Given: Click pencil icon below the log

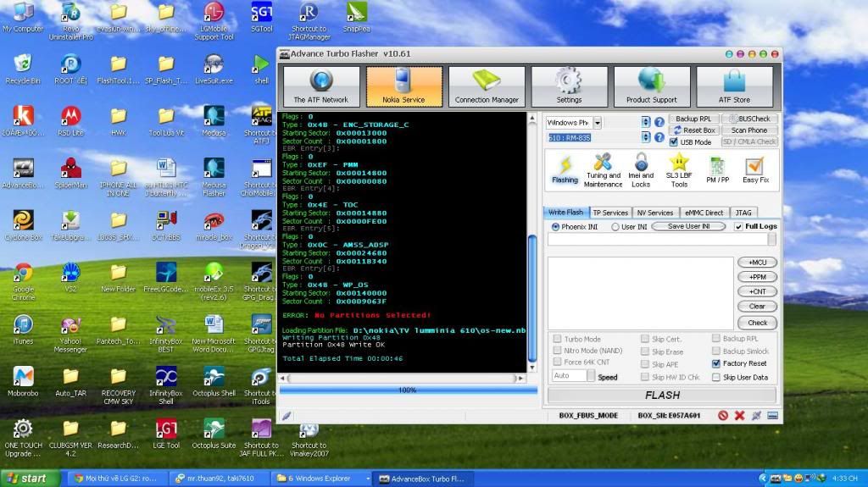Looking at the screenshot, I should (x=287, y=416).
